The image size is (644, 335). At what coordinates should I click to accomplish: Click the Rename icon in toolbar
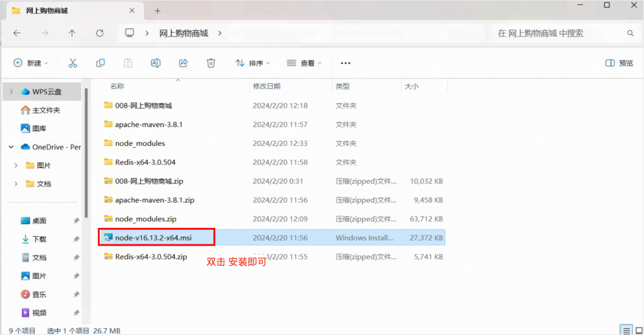156,63
